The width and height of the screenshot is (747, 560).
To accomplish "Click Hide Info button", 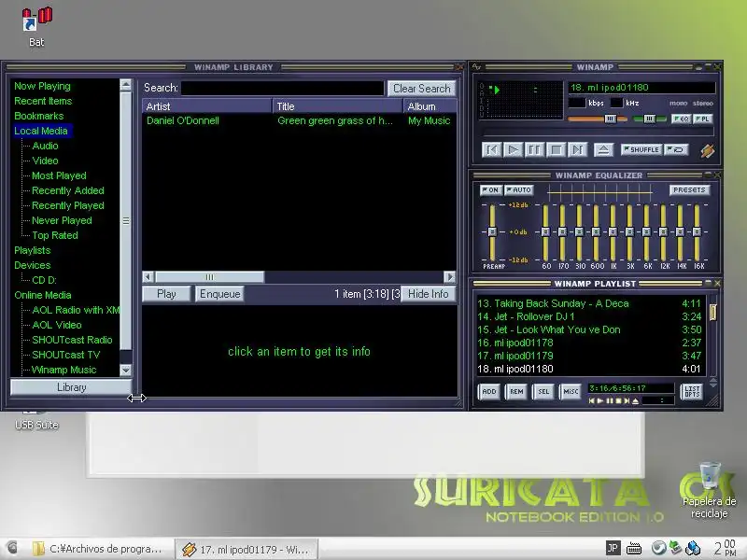I will pos(428,294).
